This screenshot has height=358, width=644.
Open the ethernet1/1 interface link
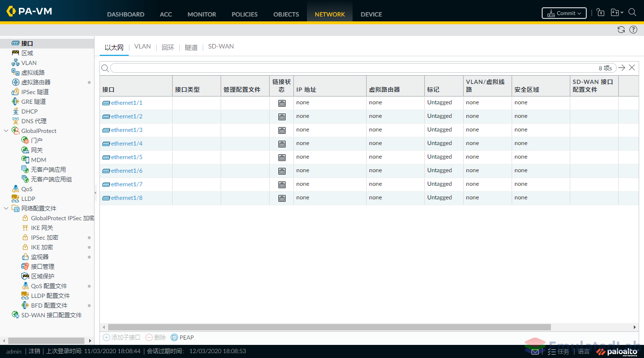click(x=127, y=103)
